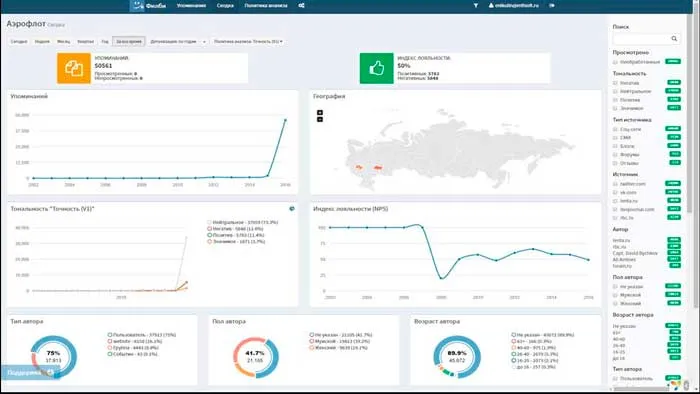Toggle the Негатив tonality checkbox
The height and width of the screenshot is (394, 700).
[x=615, y=83]
